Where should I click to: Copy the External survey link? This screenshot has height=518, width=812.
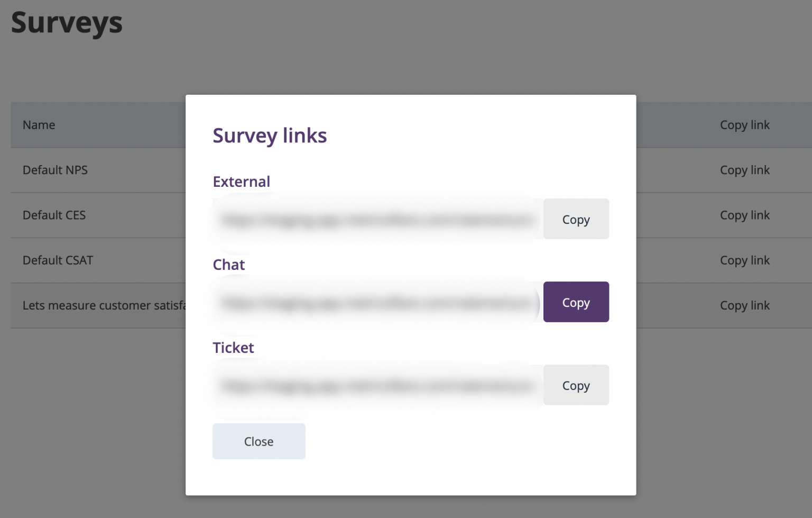[576, 219]
